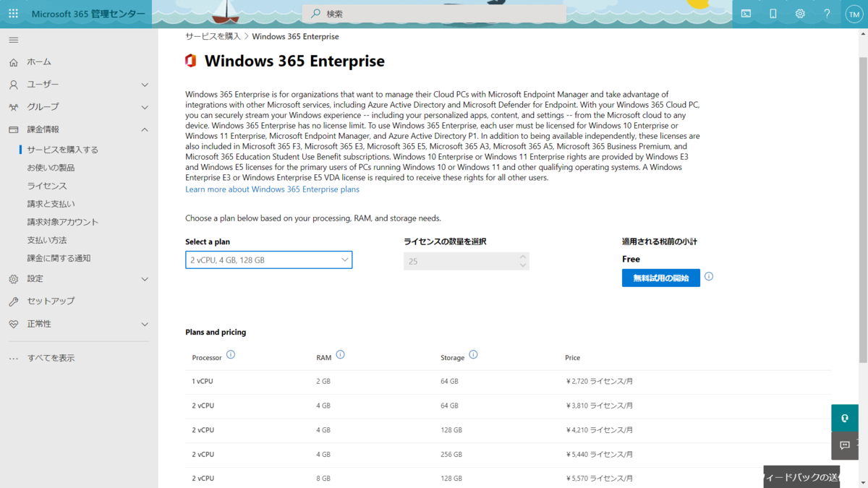Click the Setup wrench icon
This screenshot has height=488, width=868.
point(13,301)
